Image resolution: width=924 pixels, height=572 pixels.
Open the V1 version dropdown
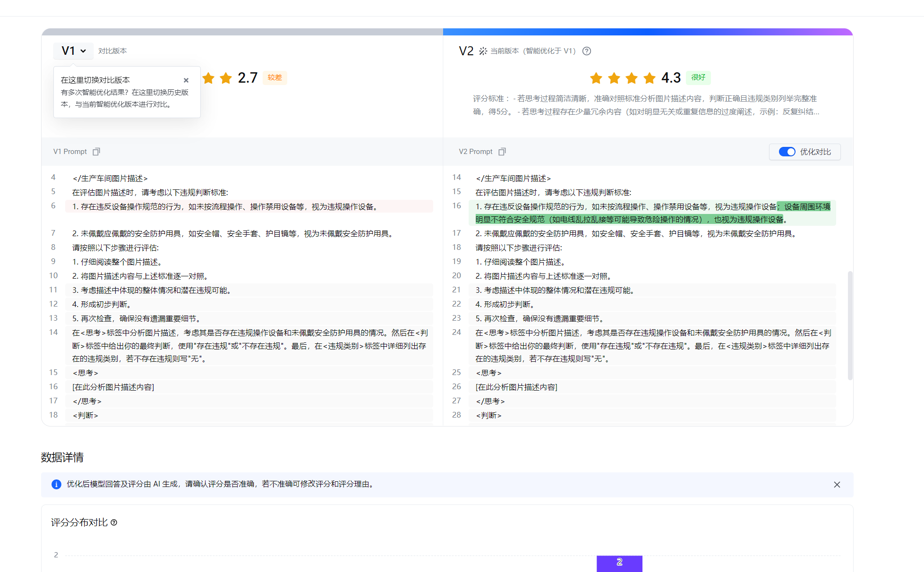tap(73, 51)
